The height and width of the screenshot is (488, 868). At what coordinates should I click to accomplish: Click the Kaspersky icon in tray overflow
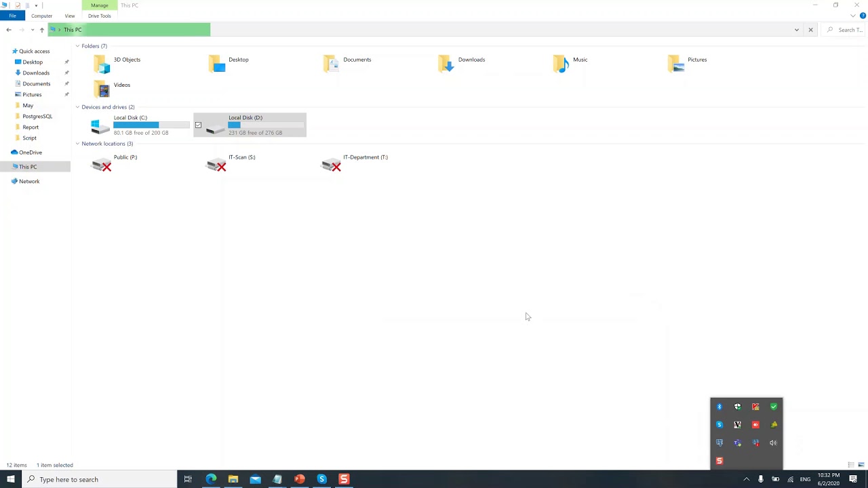(755, 407)
